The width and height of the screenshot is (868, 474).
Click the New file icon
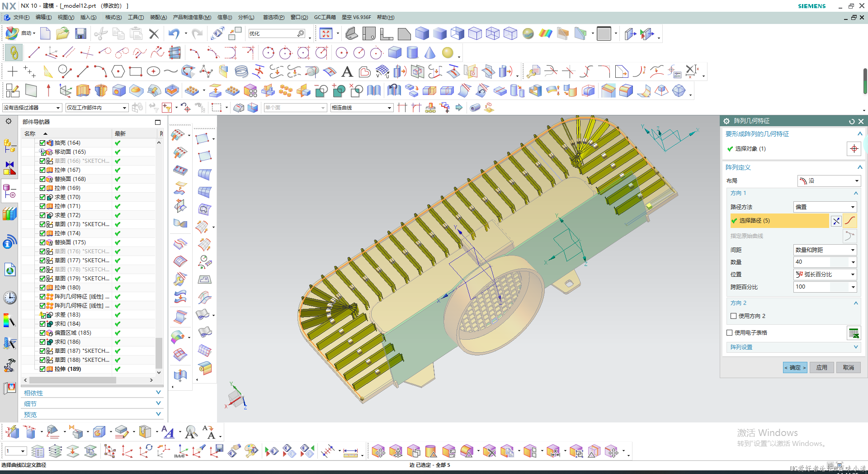45,33
